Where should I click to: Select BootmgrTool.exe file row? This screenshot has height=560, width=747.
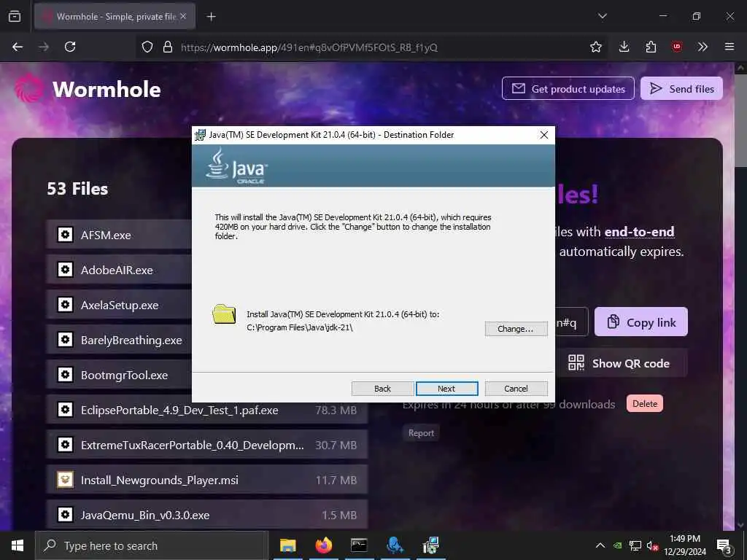(x=119, y=375)
